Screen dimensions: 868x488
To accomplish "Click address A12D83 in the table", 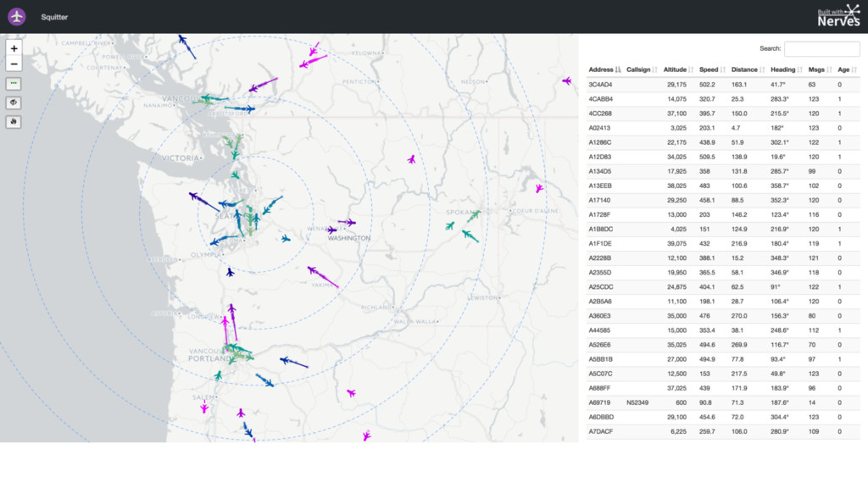I will (x=600, y=157).
